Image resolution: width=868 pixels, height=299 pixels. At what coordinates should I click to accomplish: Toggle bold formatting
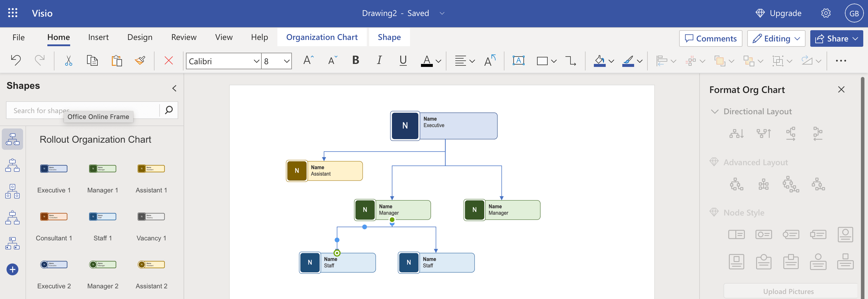[x=355, y=61]
